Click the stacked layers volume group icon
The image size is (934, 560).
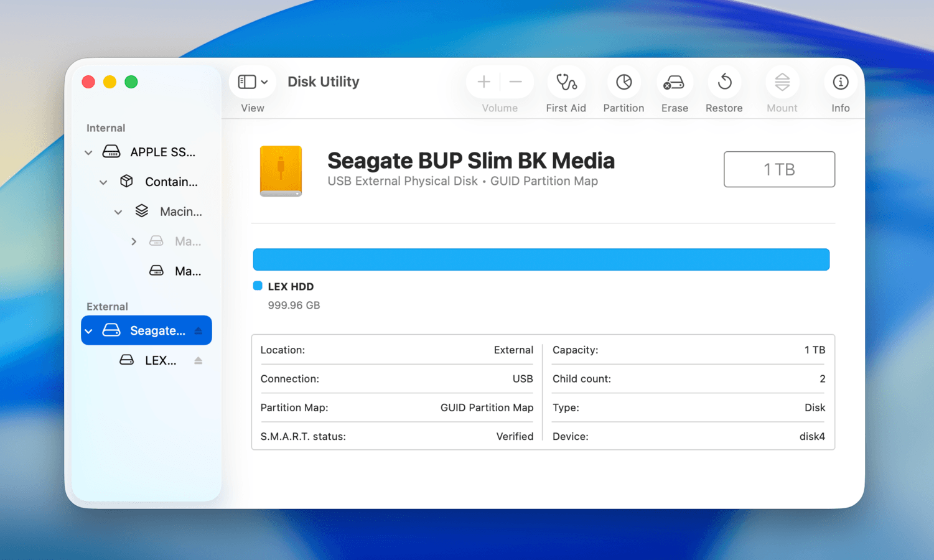point(142,211)
